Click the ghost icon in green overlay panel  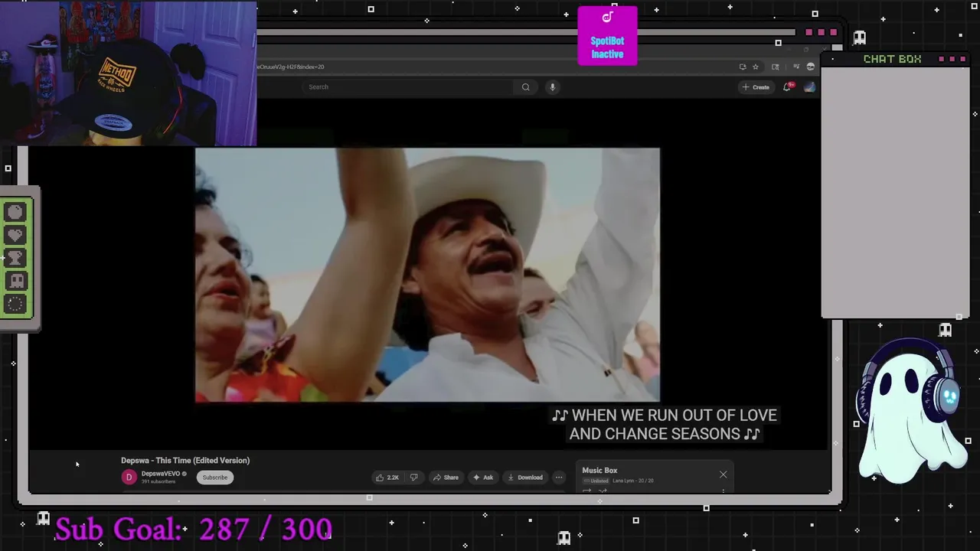pos(15,281)
